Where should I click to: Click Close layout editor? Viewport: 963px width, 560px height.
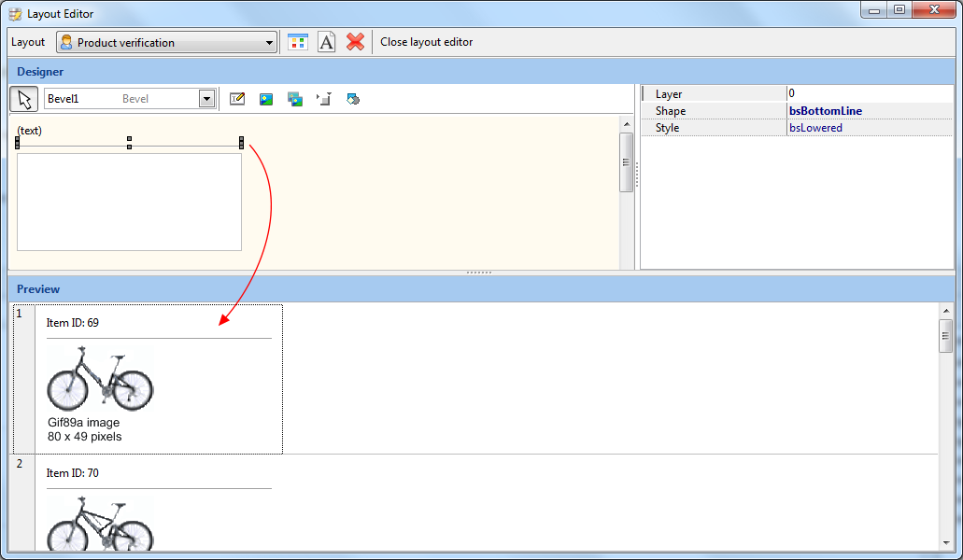click(x=426, y=42)
